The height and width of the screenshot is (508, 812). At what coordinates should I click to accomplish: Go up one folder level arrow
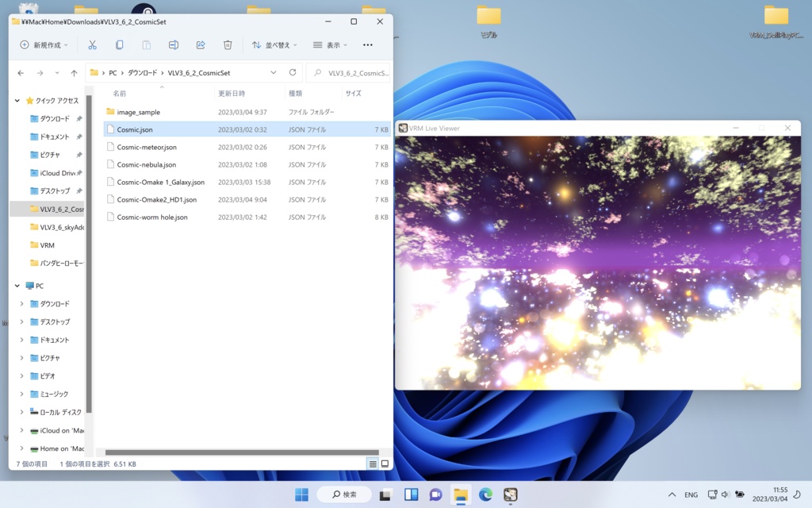tap(74, 73)
